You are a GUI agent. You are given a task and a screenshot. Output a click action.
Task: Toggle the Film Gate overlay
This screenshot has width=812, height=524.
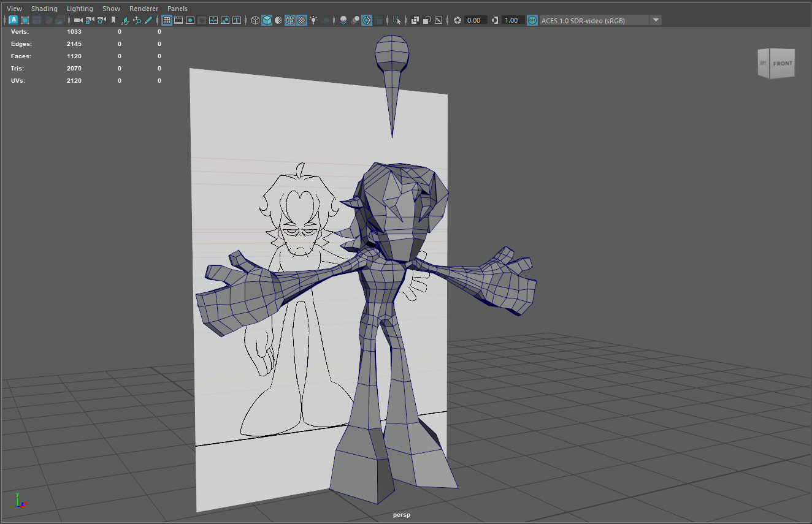click(x=178, y=20)
